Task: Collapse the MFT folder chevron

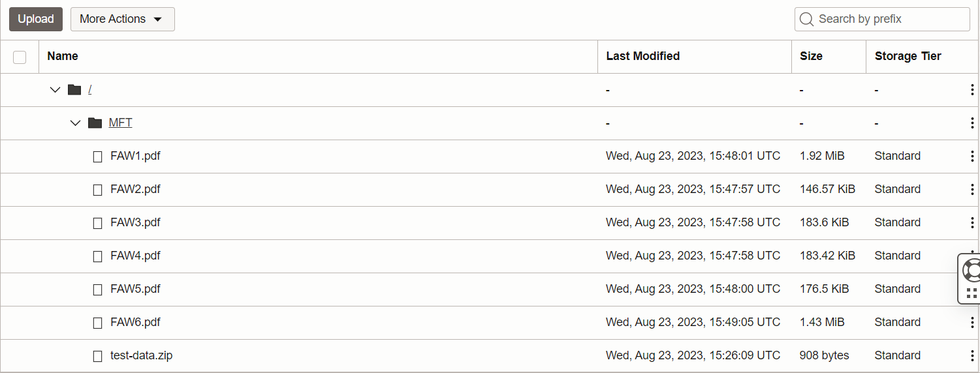Action: coord(75,123)
